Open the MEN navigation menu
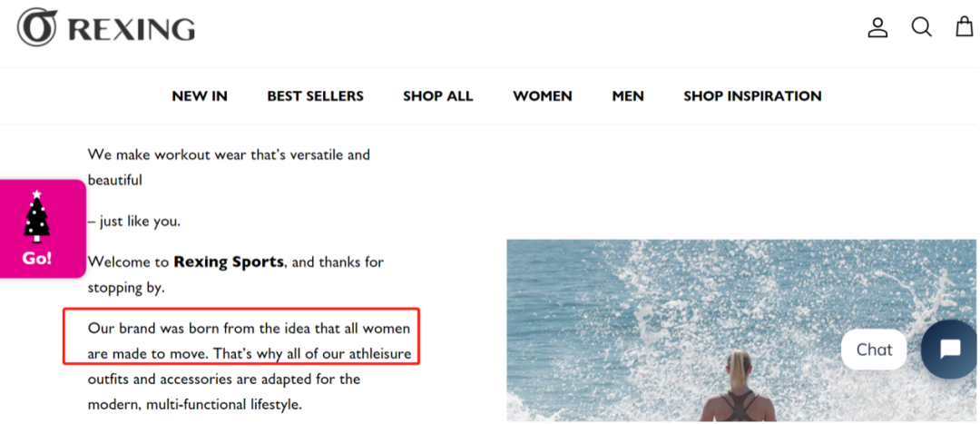 [x=628, y=96]
